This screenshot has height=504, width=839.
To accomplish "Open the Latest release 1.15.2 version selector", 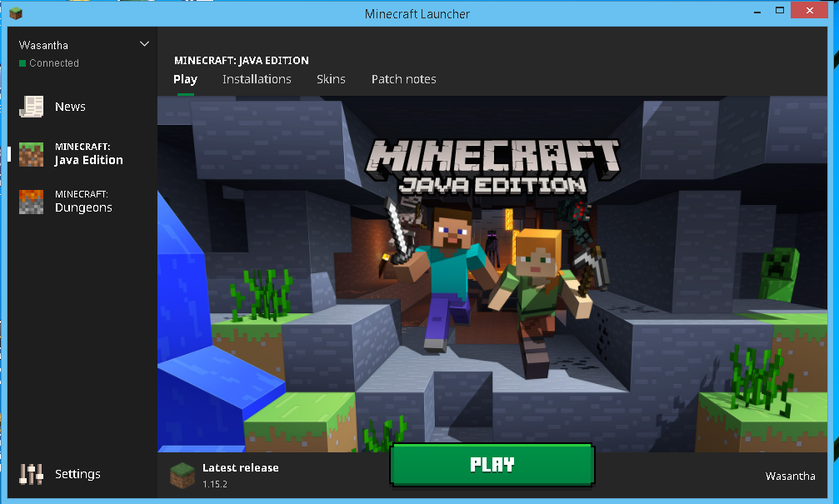I will [225, 475].
